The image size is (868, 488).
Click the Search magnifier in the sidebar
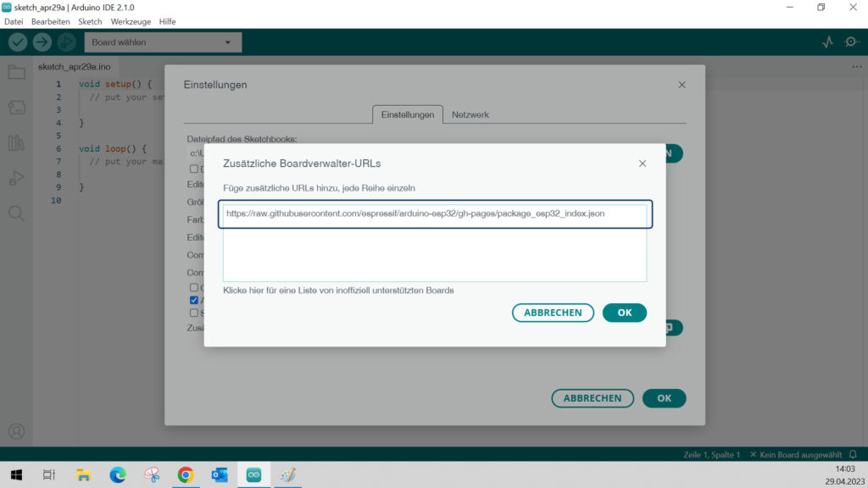(16, 213)
